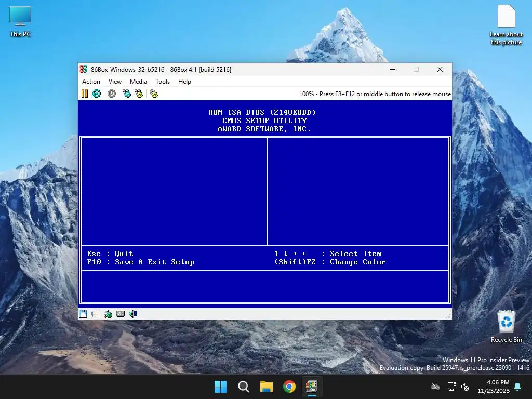The height and width of the screenshot is (399, 532).
Task: Click the hard reset toolbar icon
Action: click(97, 94)
